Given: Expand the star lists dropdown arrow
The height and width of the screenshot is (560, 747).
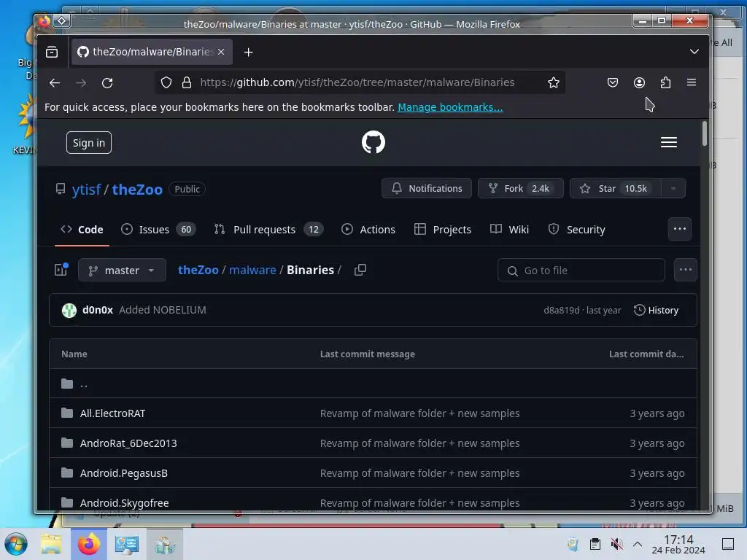Looking at the screenshot, I should 673,188.
